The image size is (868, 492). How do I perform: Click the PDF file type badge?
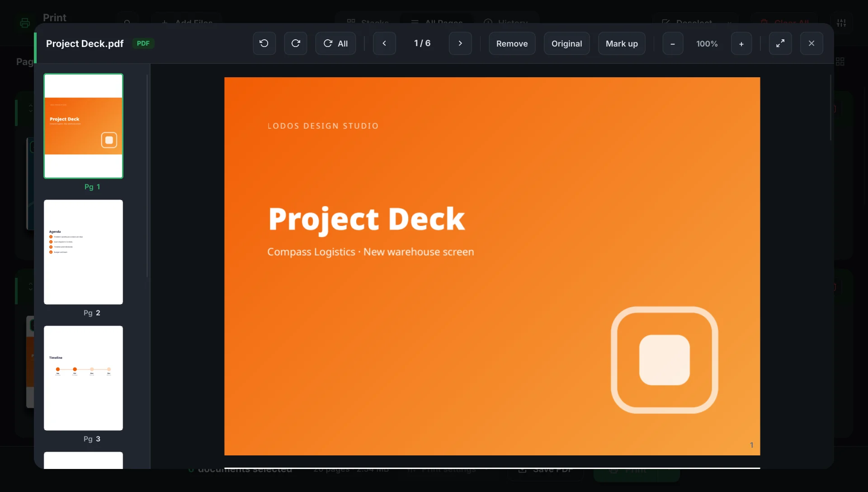(143, 43)
